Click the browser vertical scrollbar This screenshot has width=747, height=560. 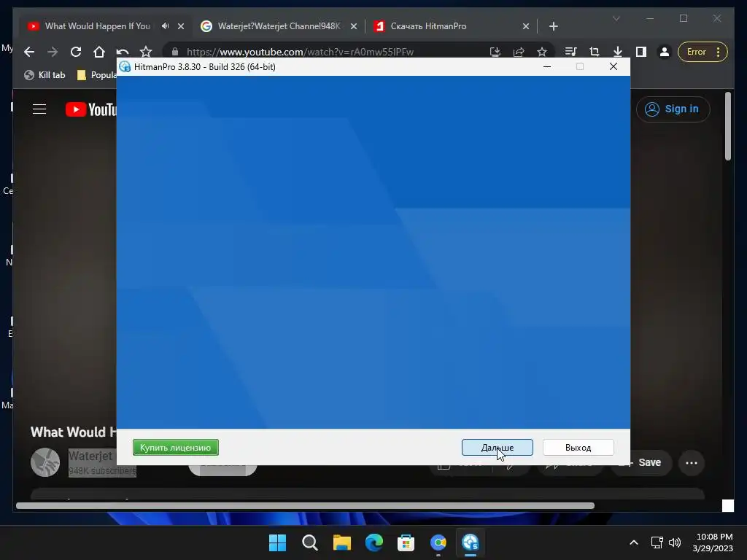pyautogui.click(x=727, y=127)
